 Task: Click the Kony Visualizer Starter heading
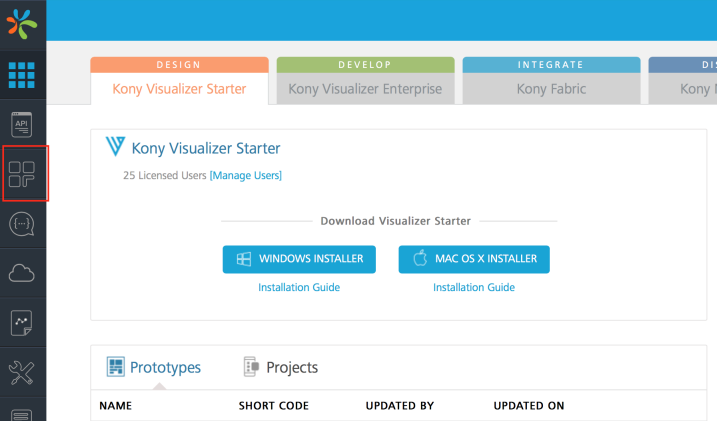click(206, 148)
